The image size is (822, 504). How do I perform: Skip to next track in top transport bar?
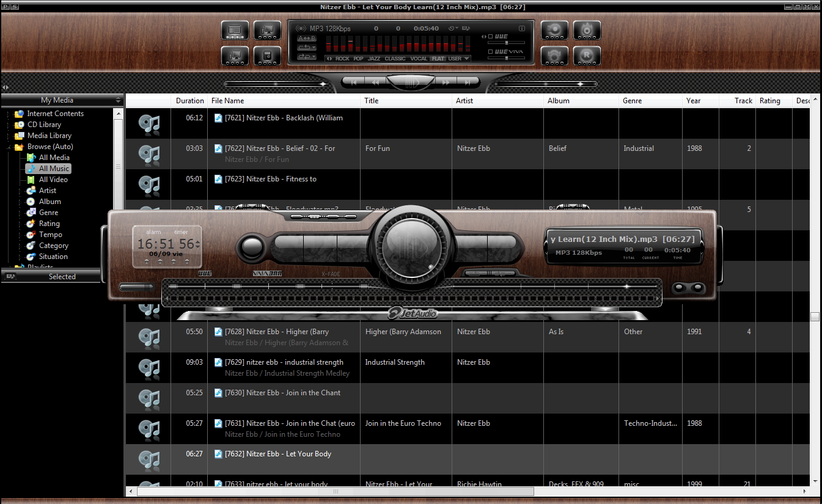point(468,82)
